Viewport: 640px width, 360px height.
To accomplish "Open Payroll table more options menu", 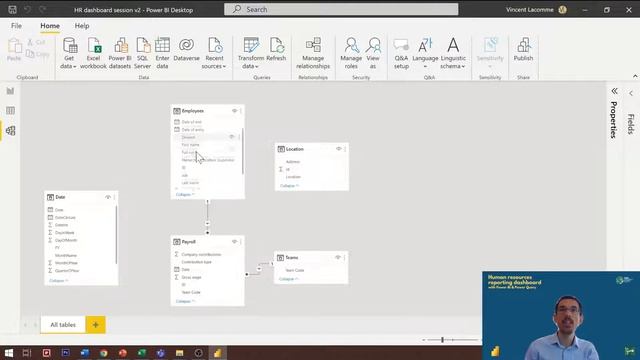I will pyautogui.click(x=241, y=242).
